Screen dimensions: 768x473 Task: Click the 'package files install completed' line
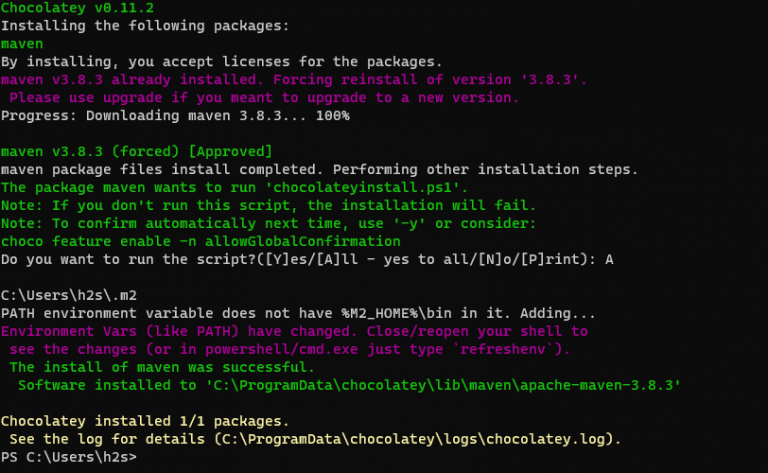click(x=319, y=169)
